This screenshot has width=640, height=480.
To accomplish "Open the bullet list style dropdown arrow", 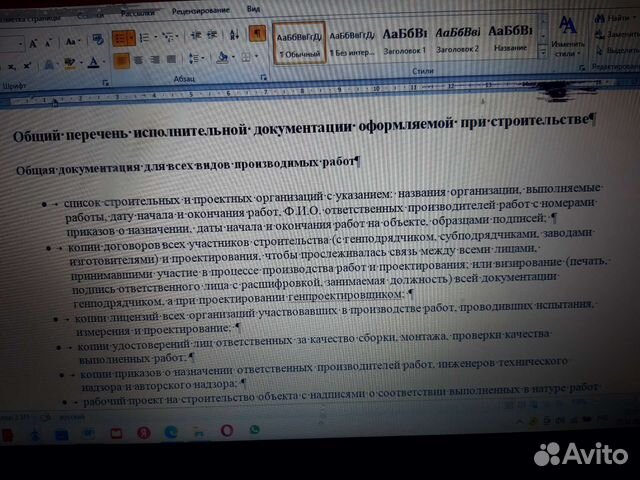I will 131,38.
